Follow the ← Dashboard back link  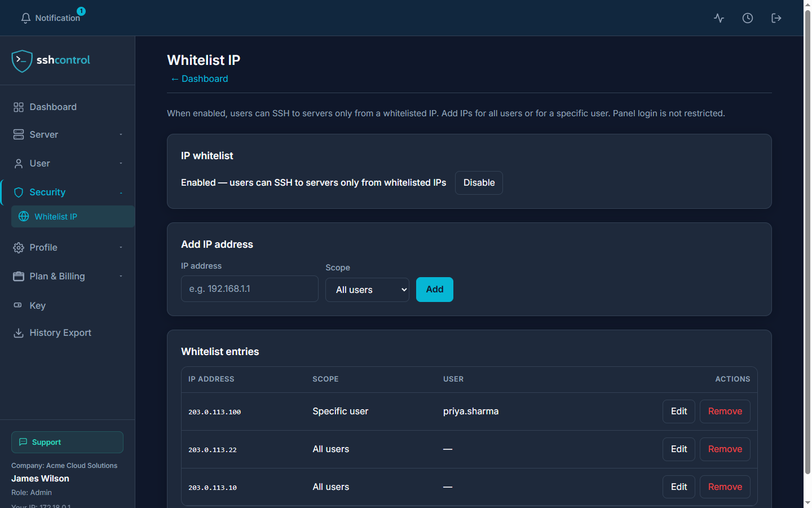[x=200, y=79]
